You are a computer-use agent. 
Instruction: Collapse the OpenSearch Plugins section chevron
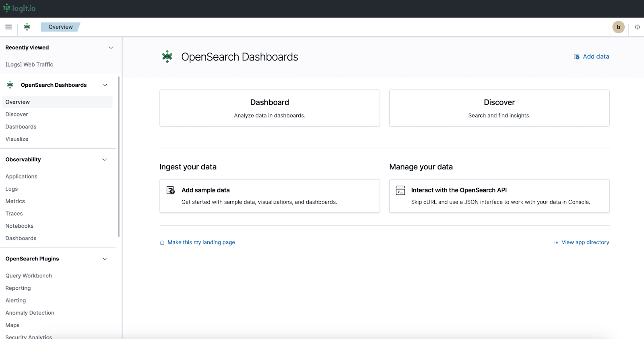tap(105, 259)
